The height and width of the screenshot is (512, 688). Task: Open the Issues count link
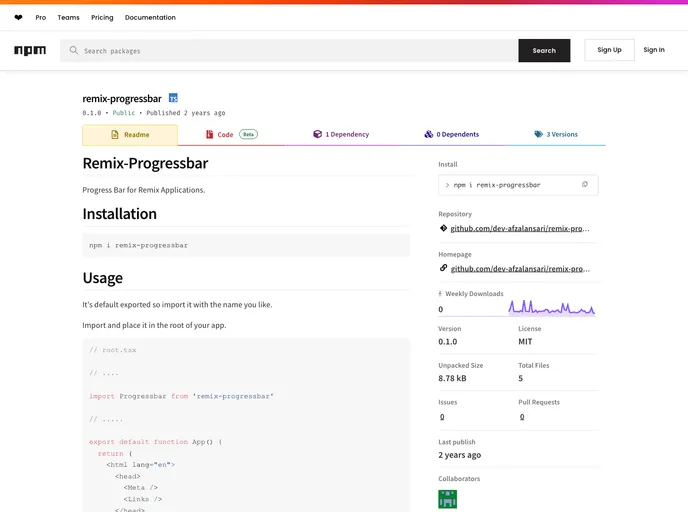coord(442,417)
